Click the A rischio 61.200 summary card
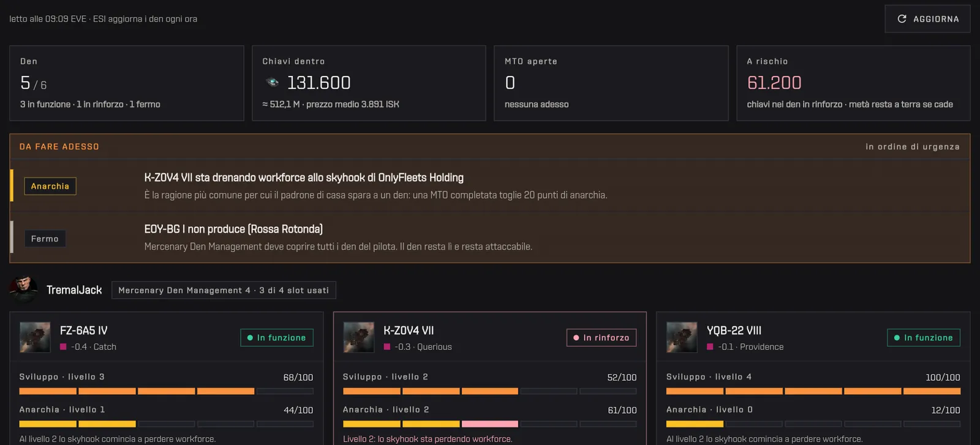980x445 pixels. pos(853,83)
